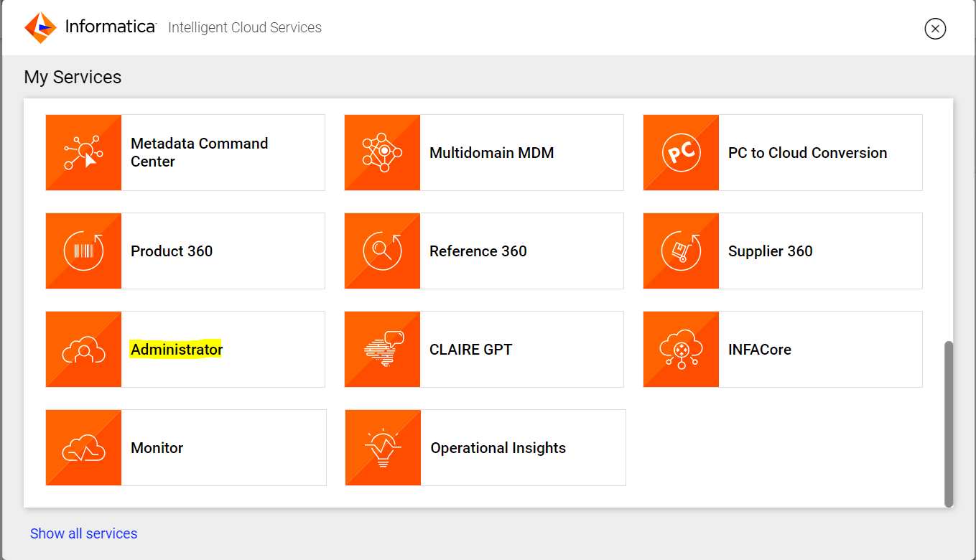
Task: Click the Intelligent Cloud Services header text
Action: click(x=245, y=28)
